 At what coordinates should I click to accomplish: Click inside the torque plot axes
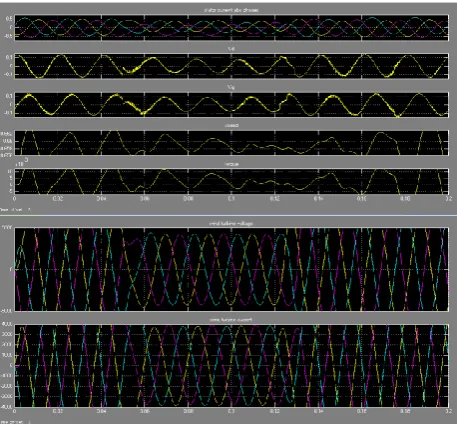(231, 181)
